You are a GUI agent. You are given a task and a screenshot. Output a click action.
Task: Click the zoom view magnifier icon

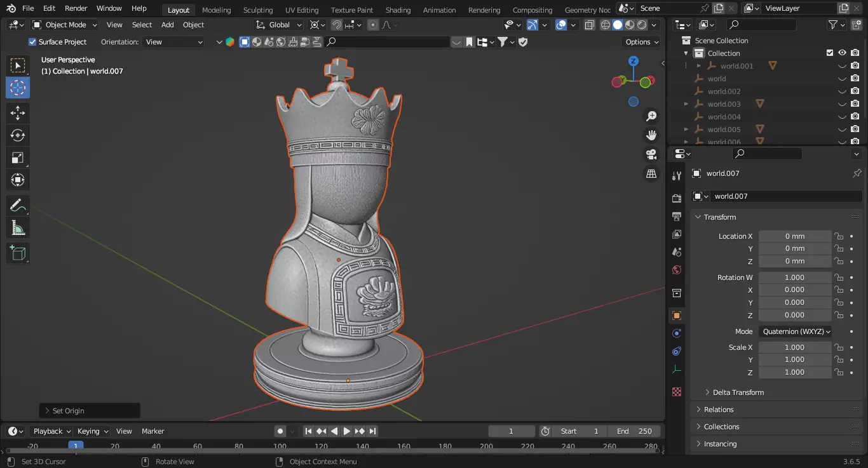(x=651, y=116)
